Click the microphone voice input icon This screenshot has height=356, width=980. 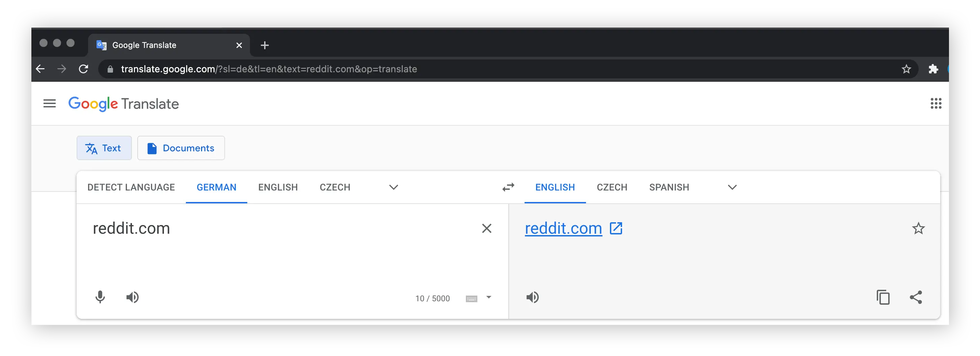click(x=100, y=297)
